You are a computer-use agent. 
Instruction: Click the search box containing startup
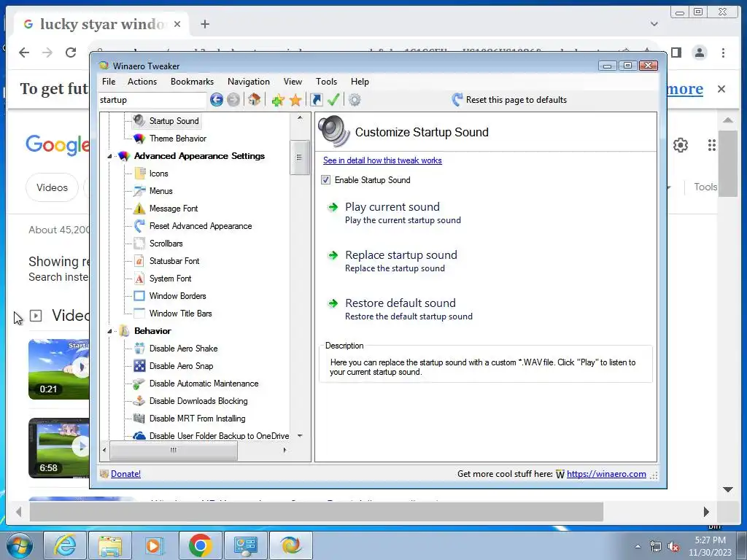coord(152,100)
